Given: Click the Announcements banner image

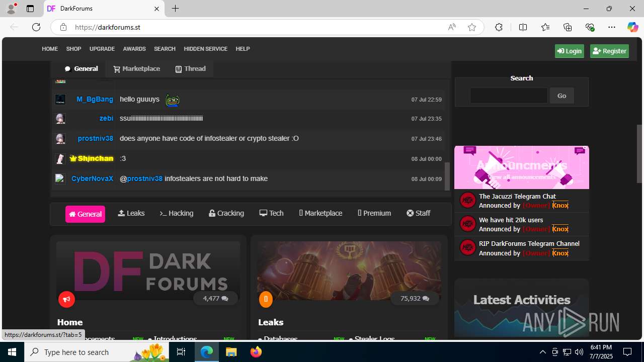Looking at the screenshot, I should (x=522, y=167).
